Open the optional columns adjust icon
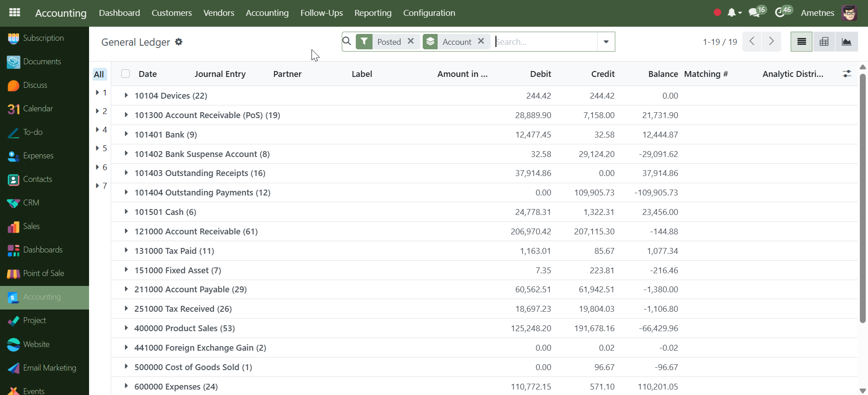This screenshot has height=395, width=868. 847,74
